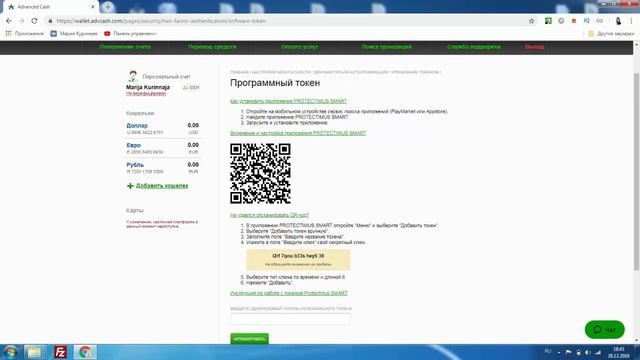
Task: Open 'Включение и настройка приложения' link
Action: 298,133
